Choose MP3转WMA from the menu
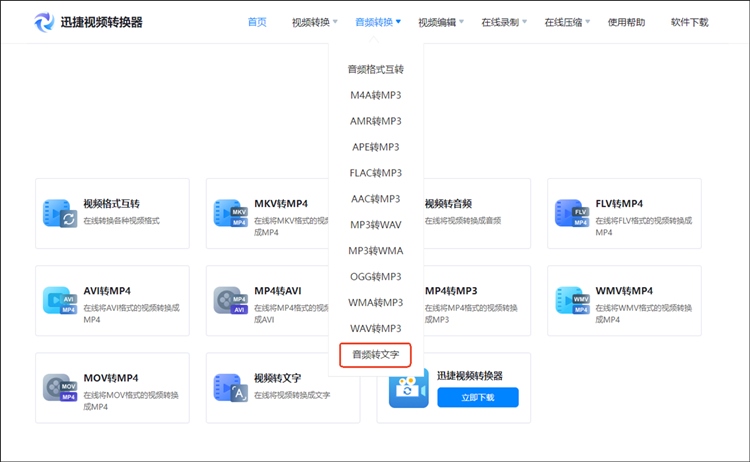750x462 pixels. click(x=375, y=251)
